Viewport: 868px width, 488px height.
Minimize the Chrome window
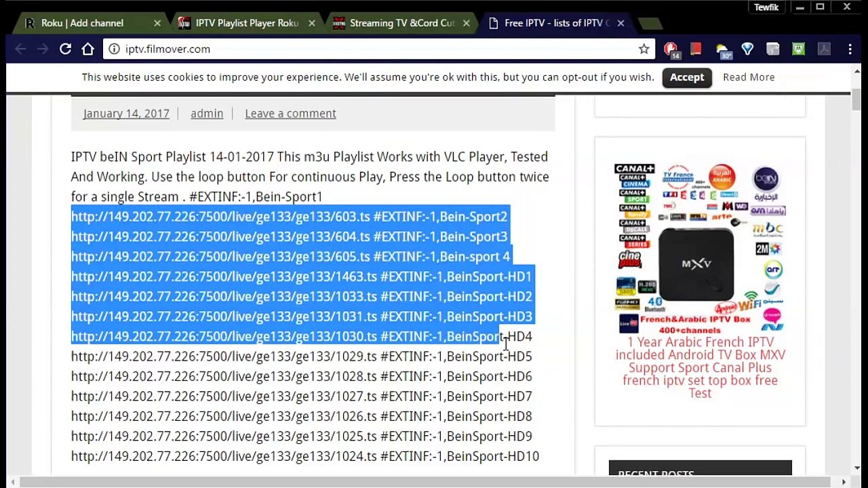(x=800, y=7)
